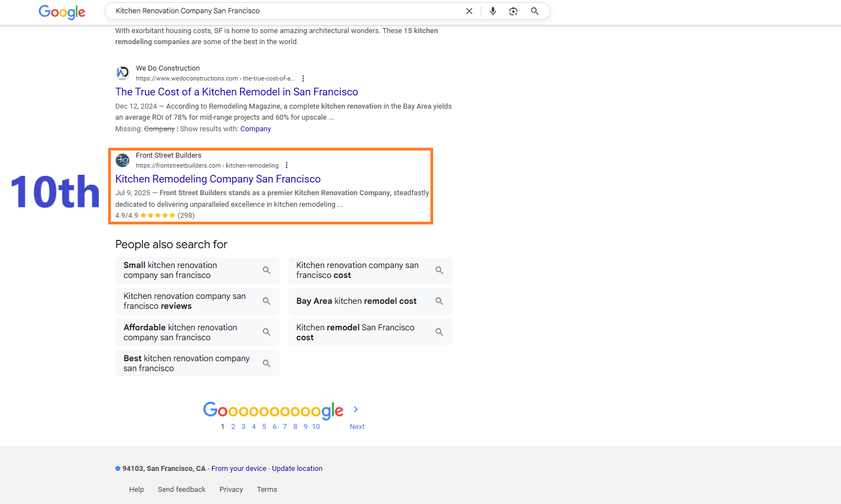
Task: Select 'Affordable kitchen renovation company san francisco' suggestion
Action: coord(198,332)
